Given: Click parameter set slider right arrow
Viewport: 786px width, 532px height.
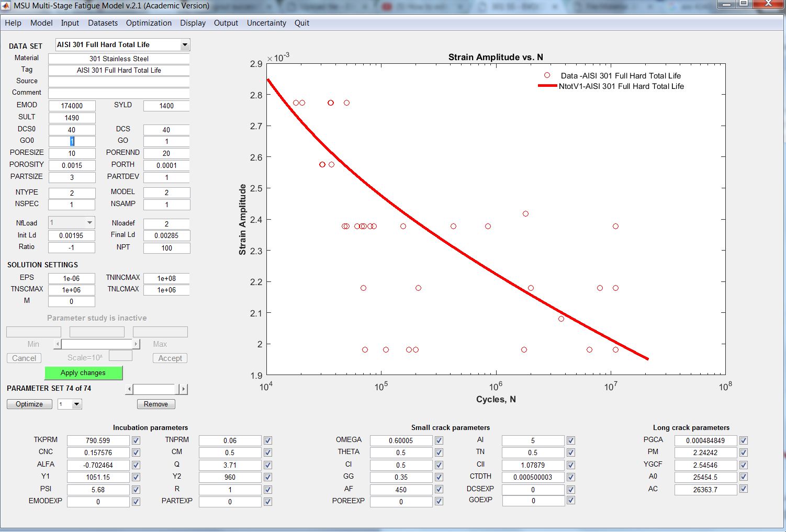Looking at the screenshot, I should tap(183, 389).
